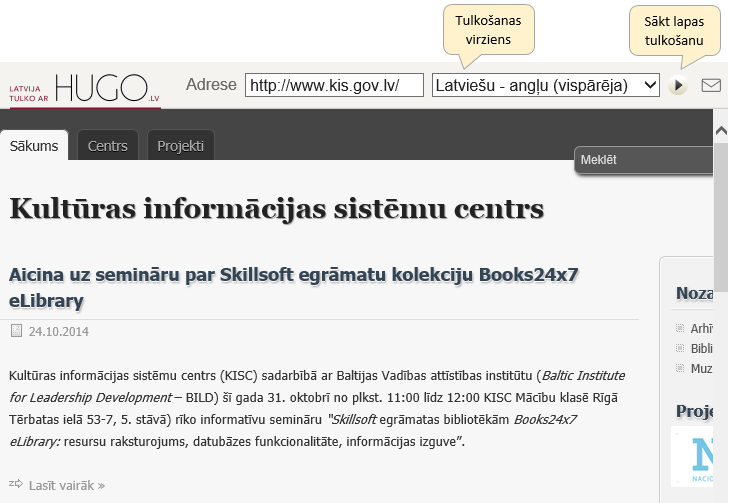Click the Adrese label
Screen dimensions: 729x503
click(x=211, y=85)
